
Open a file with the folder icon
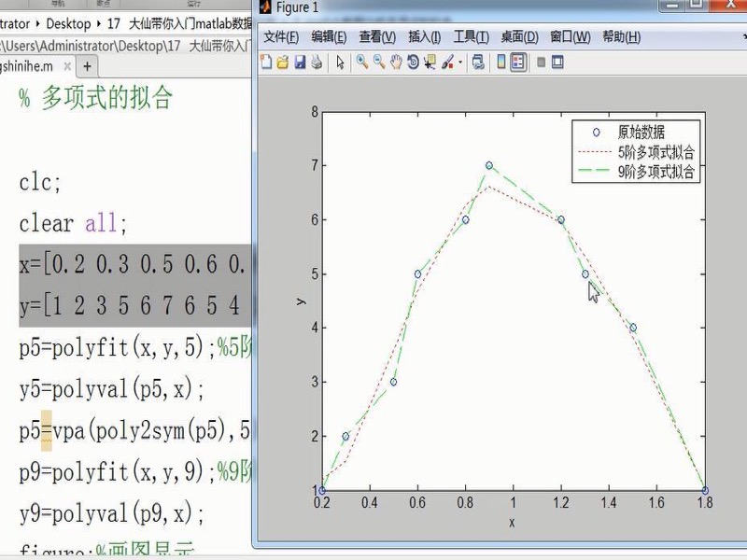pos(283,62)
